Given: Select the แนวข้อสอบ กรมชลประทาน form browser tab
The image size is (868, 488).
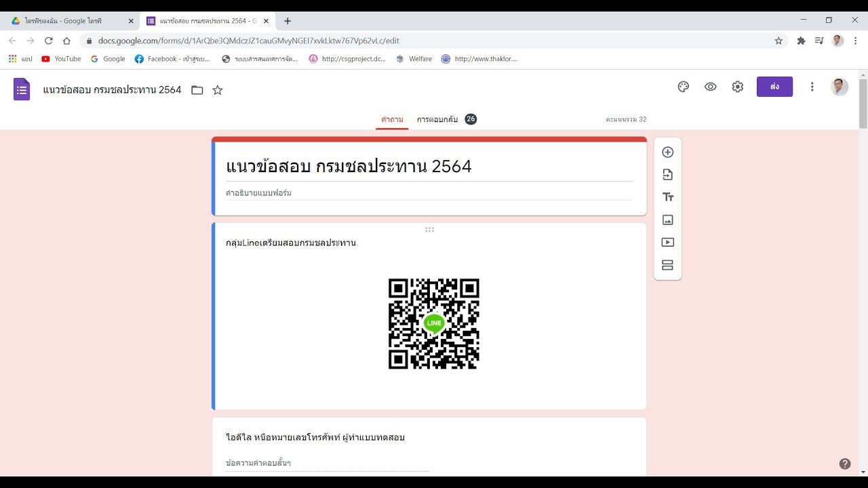Looking at the screenshot, I should pos(208,21).
